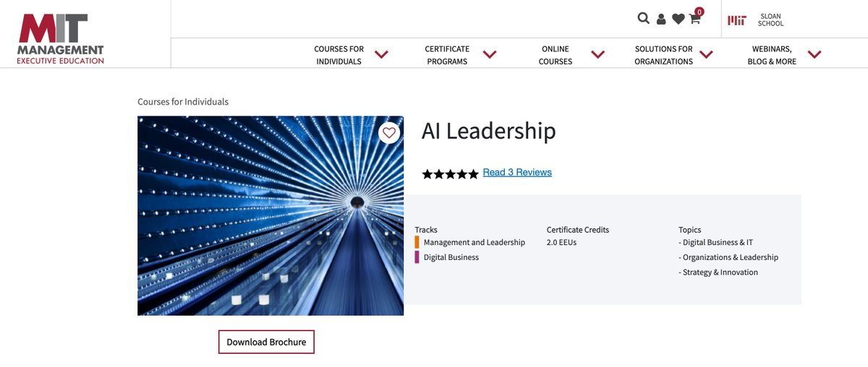Click the five-star rating
The height and width of the screenshot is (367, 868).
450,173
